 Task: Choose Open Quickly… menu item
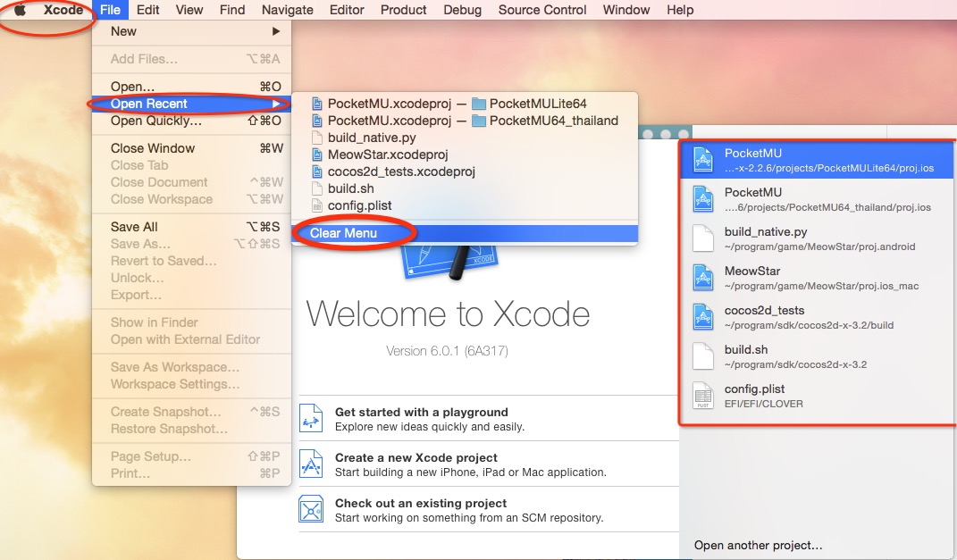tap(191, 121)
